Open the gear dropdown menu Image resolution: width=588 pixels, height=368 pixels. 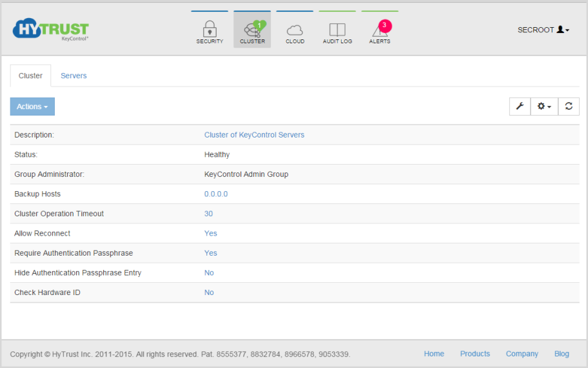click(x=544, y=107)
